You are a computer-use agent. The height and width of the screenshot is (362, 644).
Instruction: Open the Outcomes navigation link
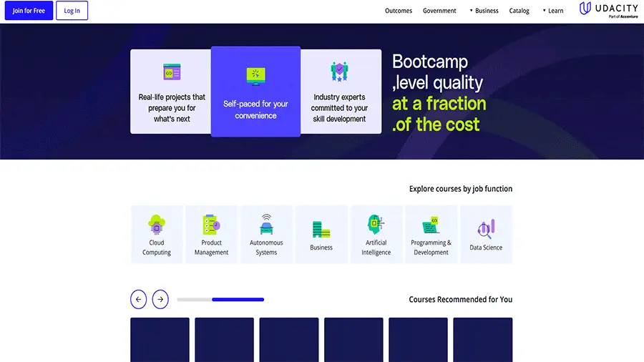coord(399,11)
